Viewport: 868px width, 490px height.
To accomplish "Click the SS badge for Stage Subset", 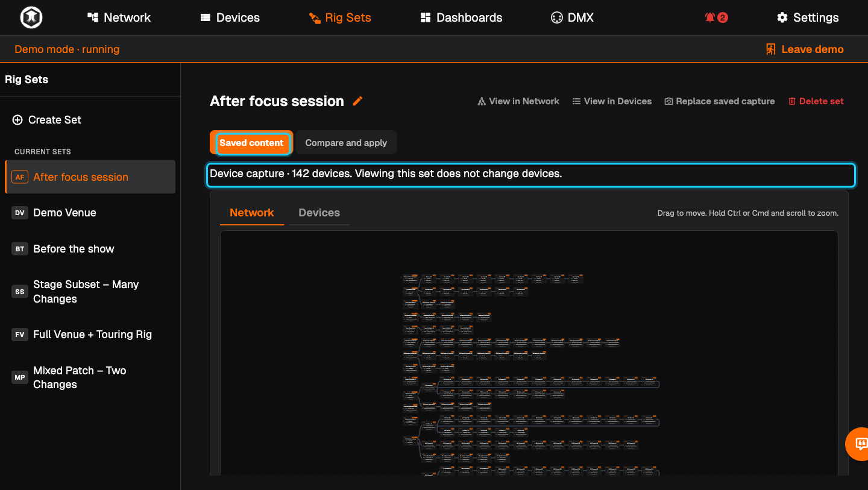I will (20, 292).
